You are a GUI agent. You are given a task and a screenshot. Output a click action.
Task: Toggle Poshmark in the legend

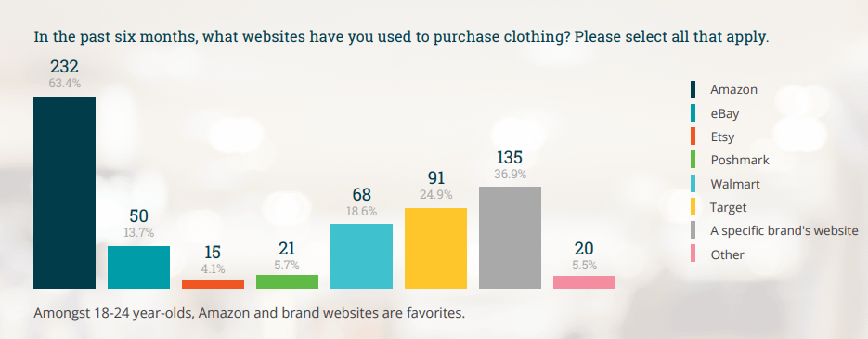click(740, 160)
